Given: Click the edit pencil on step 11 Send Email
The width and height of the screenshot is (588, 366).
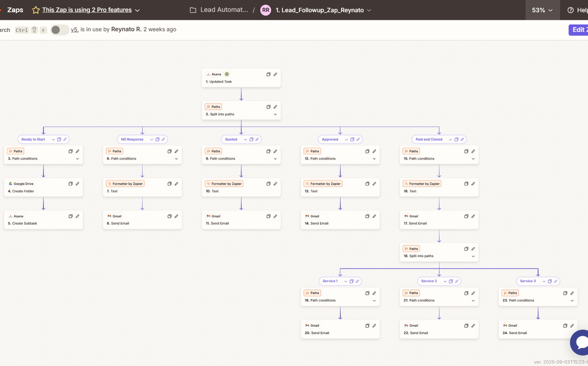Looking at the screenshot, I should [275, 216].
